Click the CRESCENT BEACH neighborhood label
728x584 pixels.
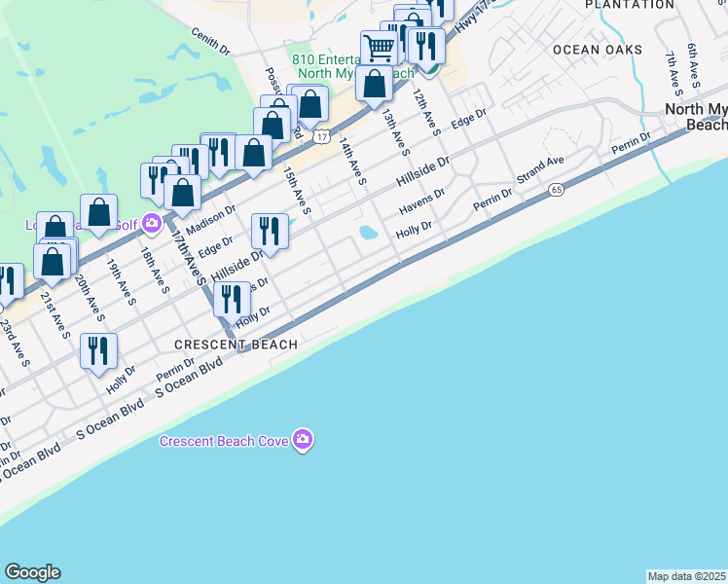(236, 345)
